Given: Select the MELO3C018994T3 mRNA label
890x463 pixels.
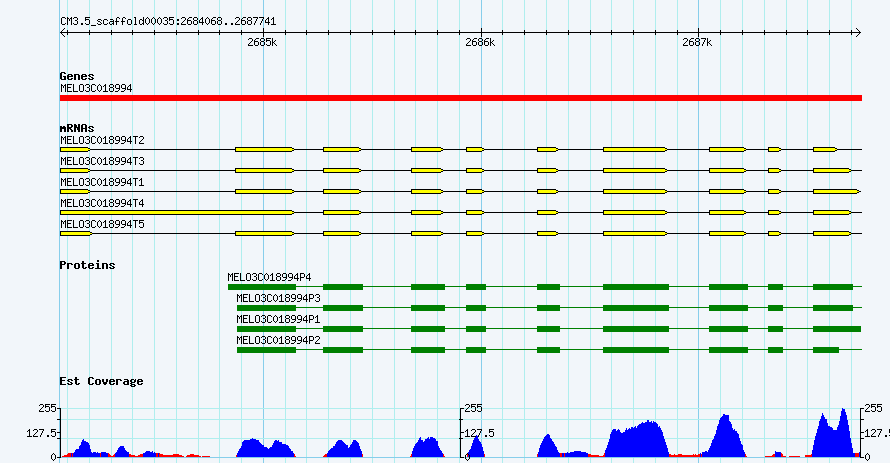Looking at the screenshot, I should point(102,161).
